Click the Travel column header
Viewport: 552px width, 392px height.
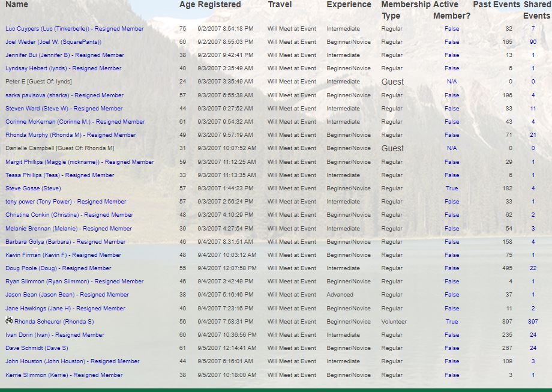pyautogui.click(x=280, y=5)
